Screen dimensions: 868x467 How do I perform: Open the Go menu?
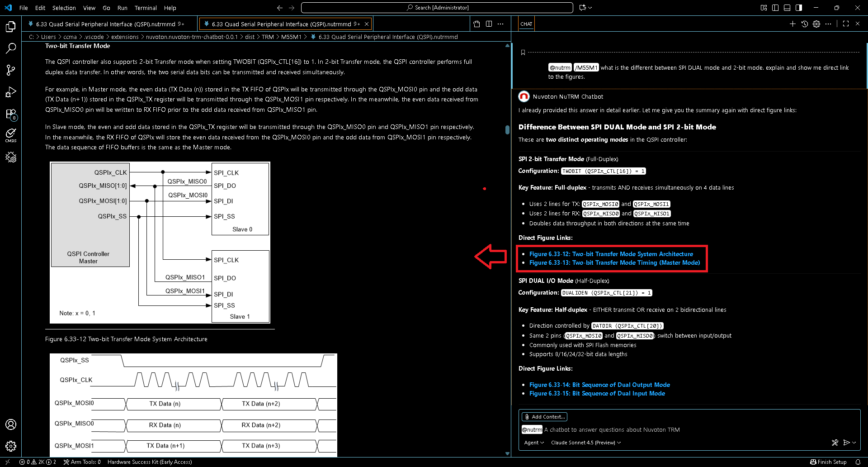click(106, 8)
